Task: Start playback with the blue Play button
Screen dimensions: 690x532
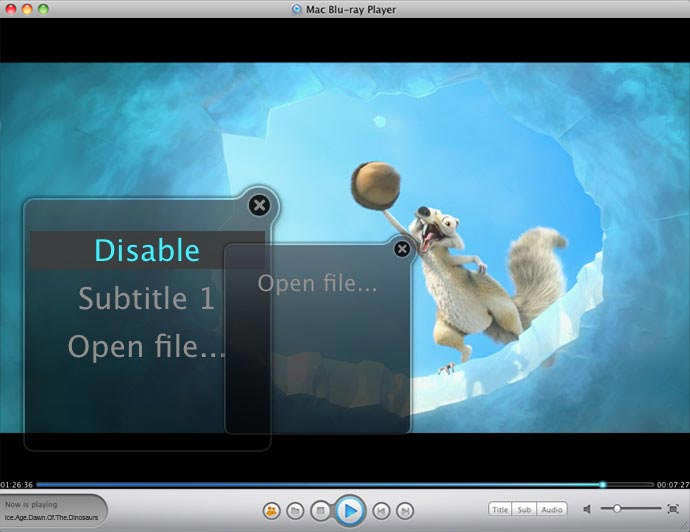Action: click(351, 510)
